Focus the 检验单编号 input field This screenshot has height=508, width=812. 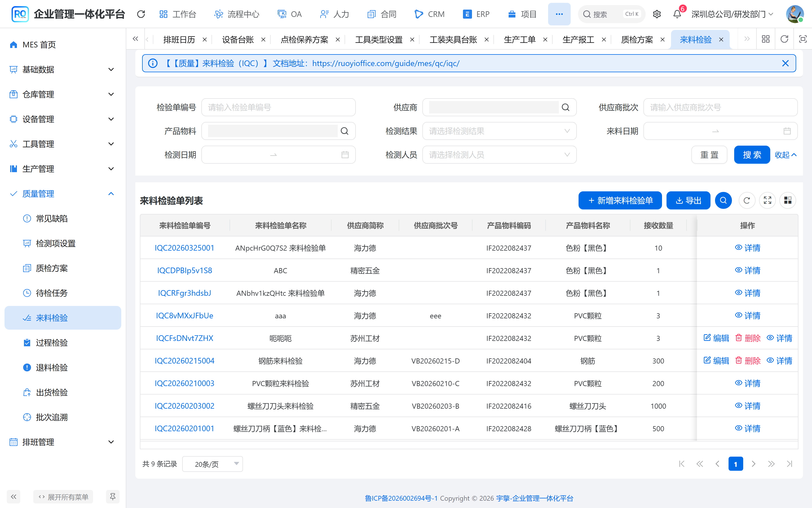tap(278, 108)
